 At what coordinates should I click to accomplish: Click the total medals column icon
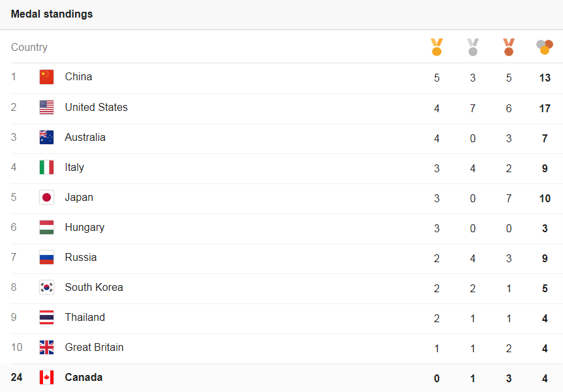[x=545, y=47]
